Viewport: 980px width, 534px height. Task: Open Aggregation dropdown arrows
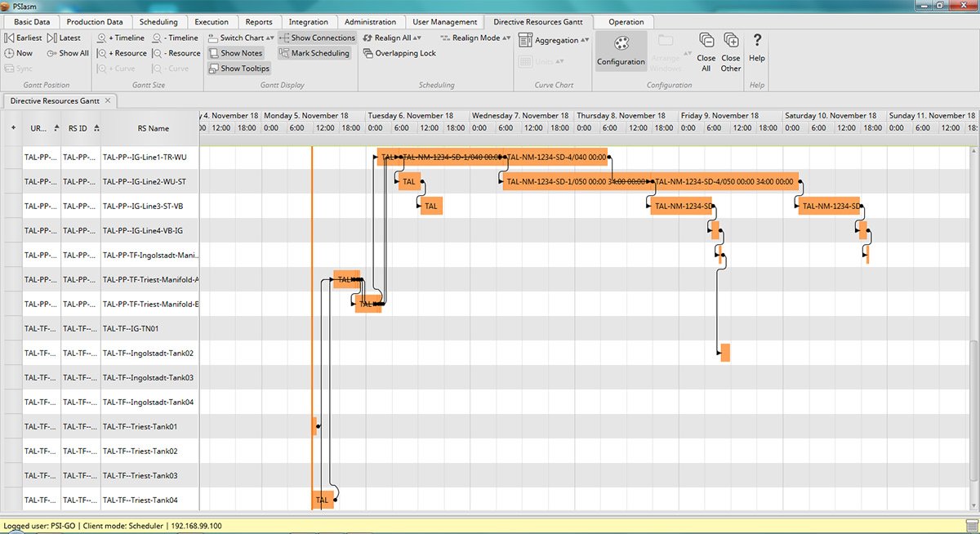(x=585, y=41)
